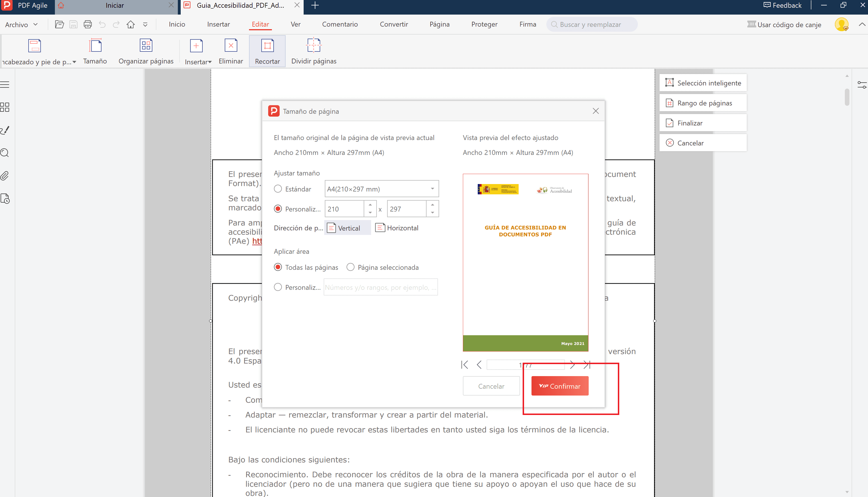Open the thumbnails panel in left sidebar
Viewport: 868px width, 497px height.
5,107
